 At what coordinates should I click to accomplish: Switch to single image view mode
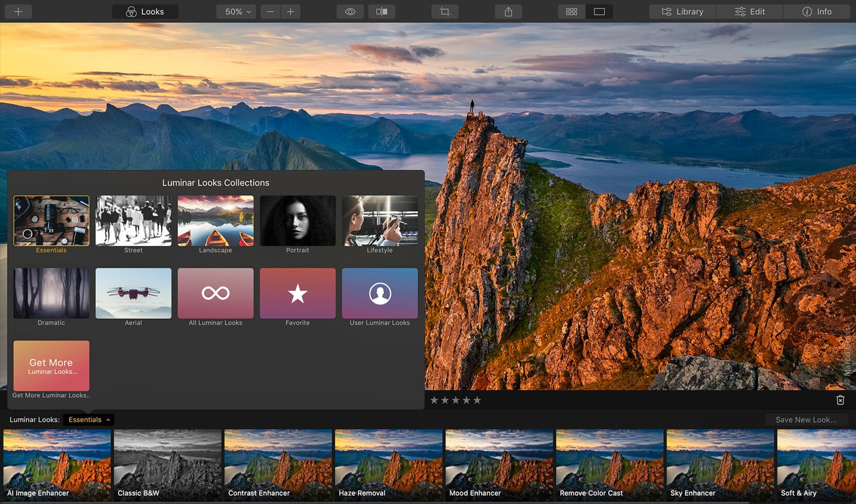599,11
